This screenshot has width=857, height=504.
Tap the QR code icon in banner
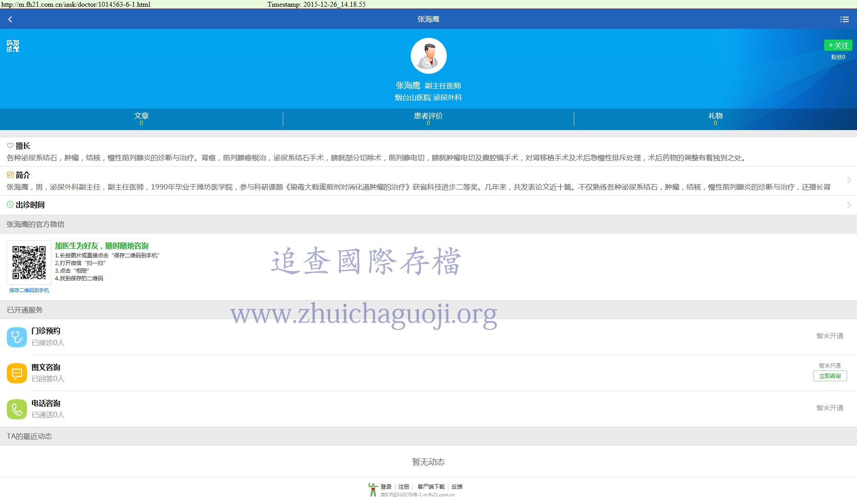tap(13, 46)
